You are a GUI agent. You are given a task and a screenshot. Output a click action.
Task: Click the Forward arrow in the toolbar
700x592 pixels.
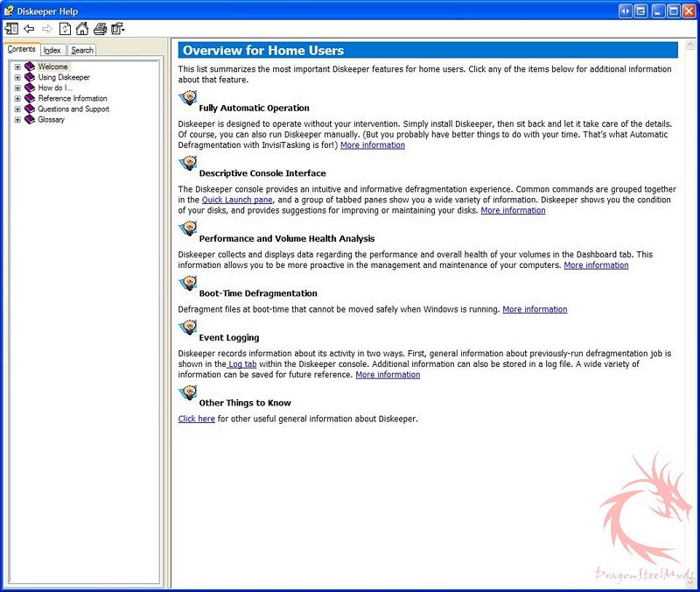(46, 29)
